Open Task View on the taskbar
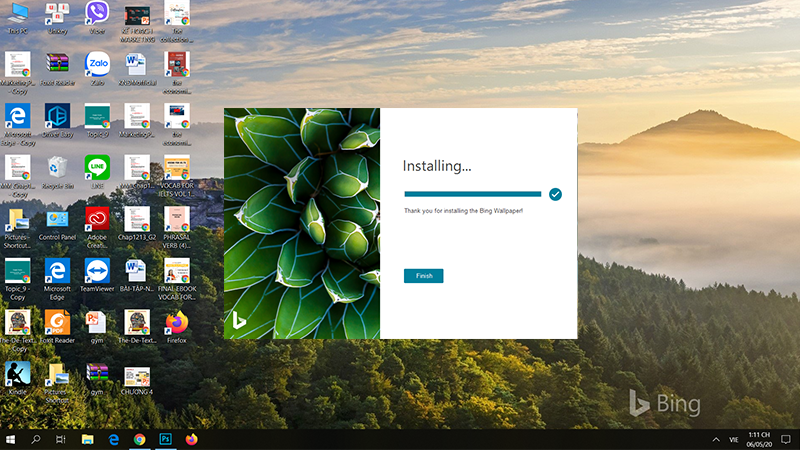Image resolution: width=800 pixels, height=450 pixels. tap(61, 439)
